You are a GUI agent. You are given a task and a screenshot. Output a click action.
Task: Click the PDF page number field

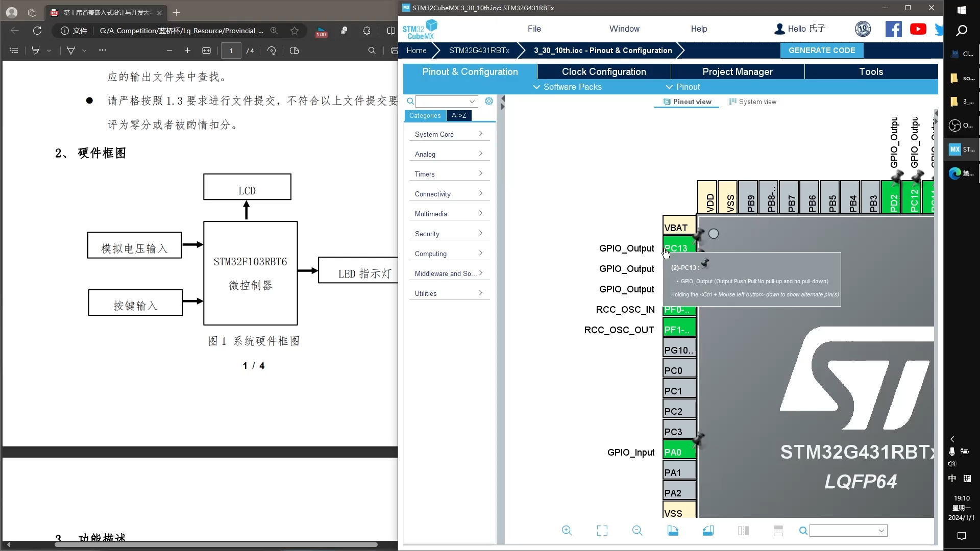coord(231,51)
